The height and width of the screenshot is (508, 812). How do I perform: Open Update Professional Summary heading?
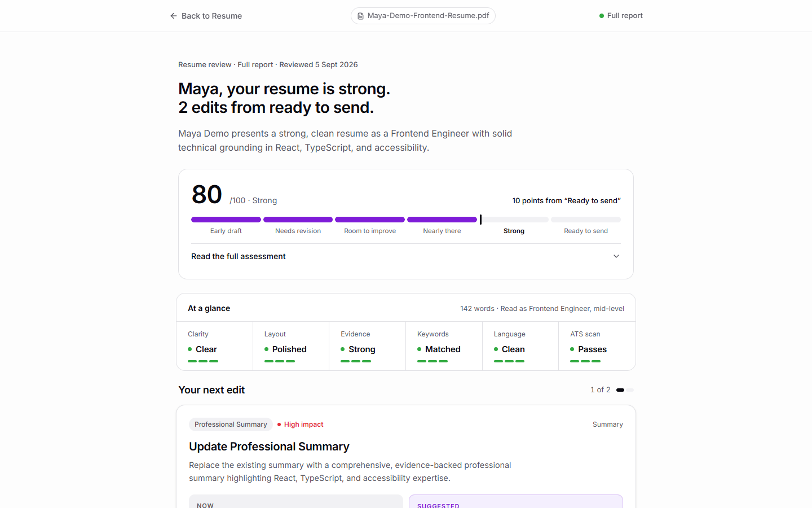[x=269, y=446]
